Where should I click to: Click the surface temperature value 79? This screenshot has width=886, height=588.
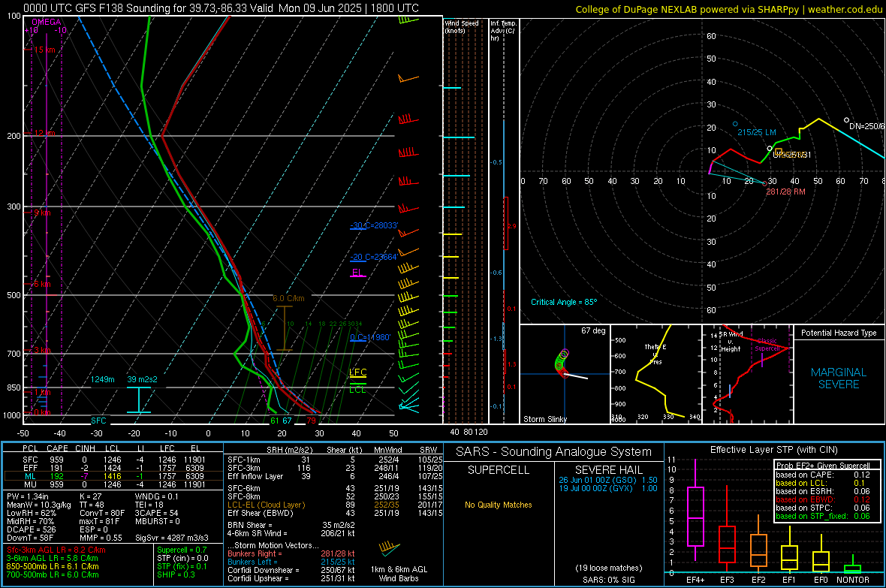(x=312, y=421)
